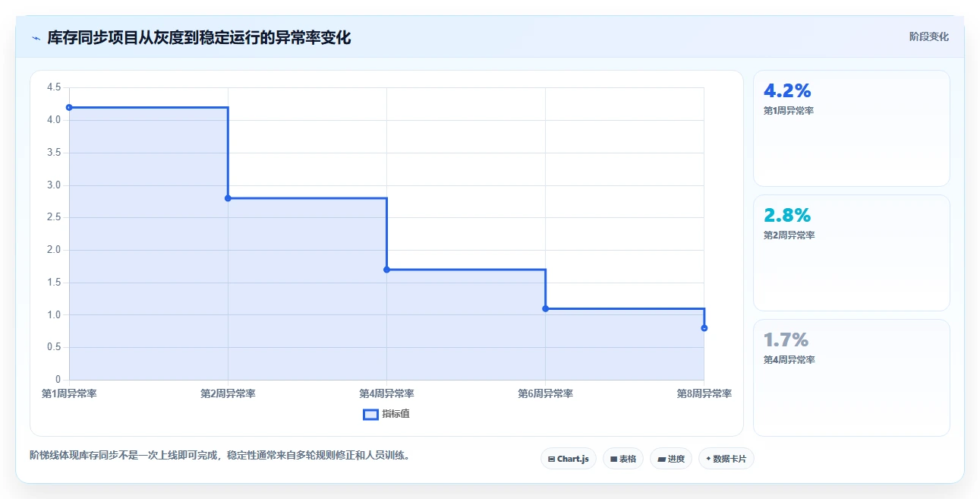
Task: Click the 2.8% value card
Action: [x=852, y=253]
